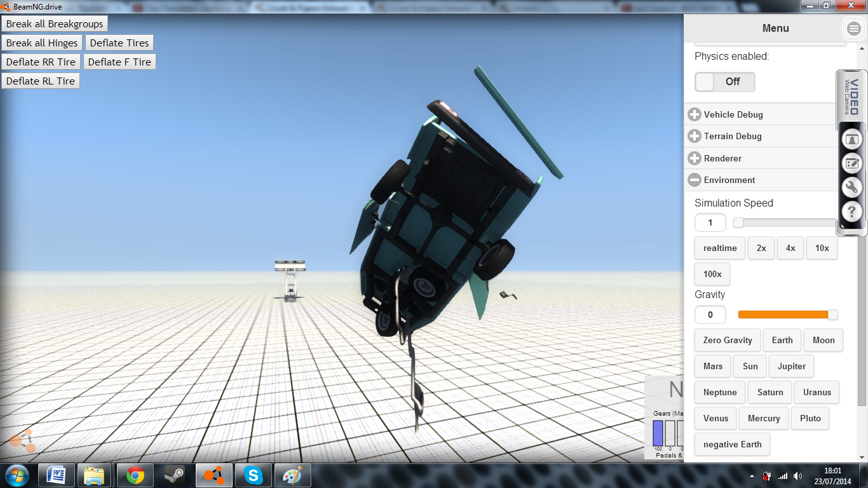Click the Show Desktop strip on taskbar

(x=864, y=475)
